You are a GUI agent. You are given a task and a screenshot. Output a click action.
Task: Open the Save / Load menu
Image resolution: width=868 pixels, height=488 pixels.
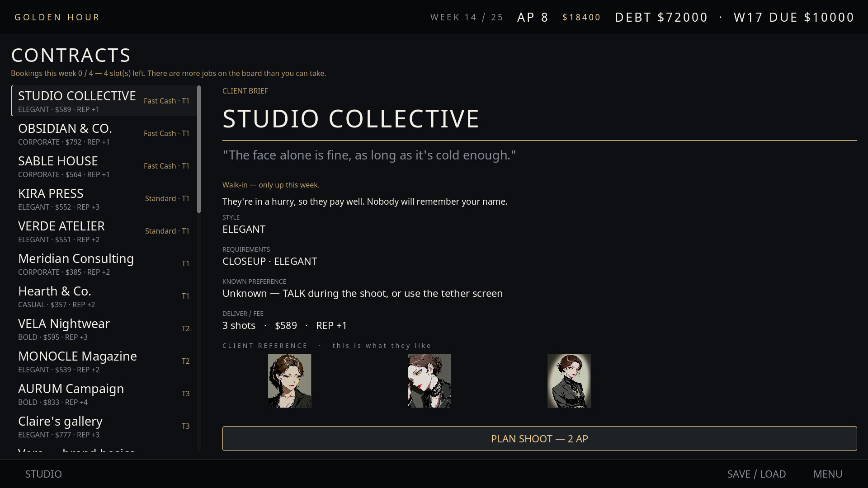pyautogui.click(x=756, y=474)
